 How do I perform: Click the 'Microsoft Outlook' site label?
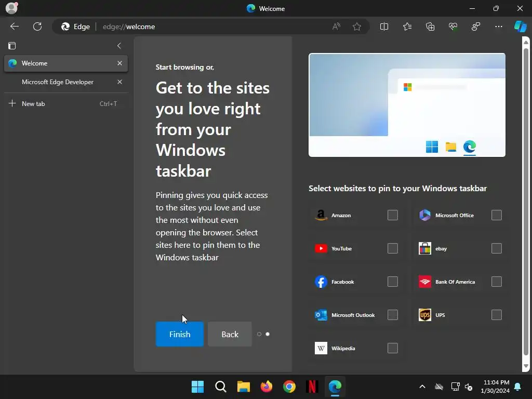click(x=353, y=315)
